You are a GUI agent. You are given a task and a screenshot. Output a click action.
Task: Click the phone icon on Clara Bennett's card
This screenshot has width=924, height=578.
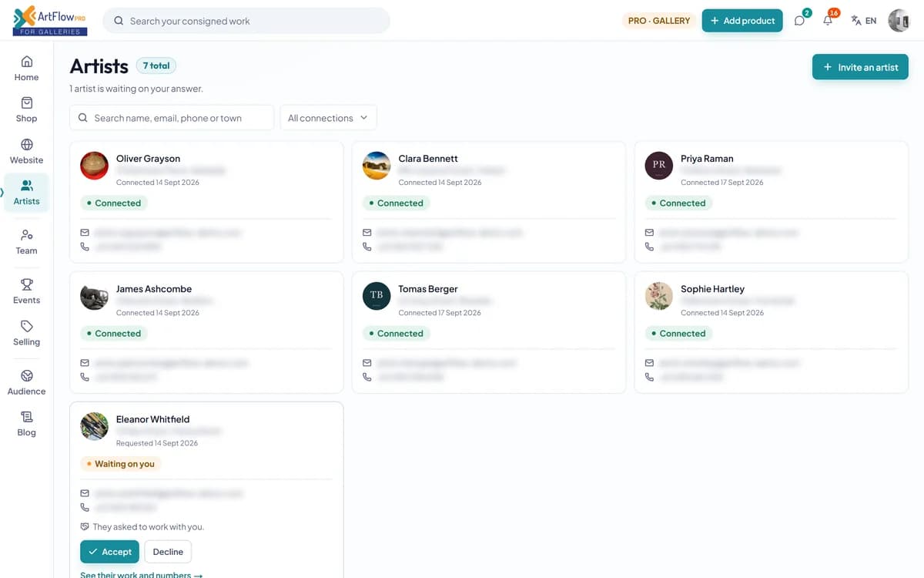tap(367, 247)
